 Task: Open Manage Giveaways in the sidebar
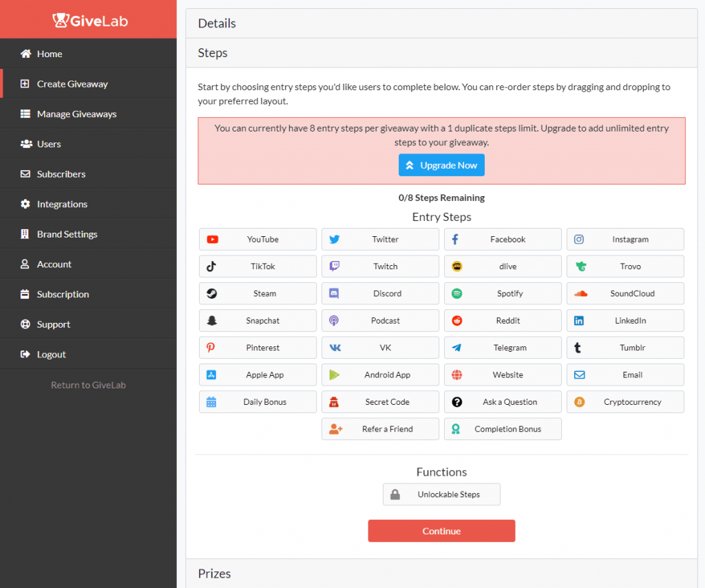76,114
